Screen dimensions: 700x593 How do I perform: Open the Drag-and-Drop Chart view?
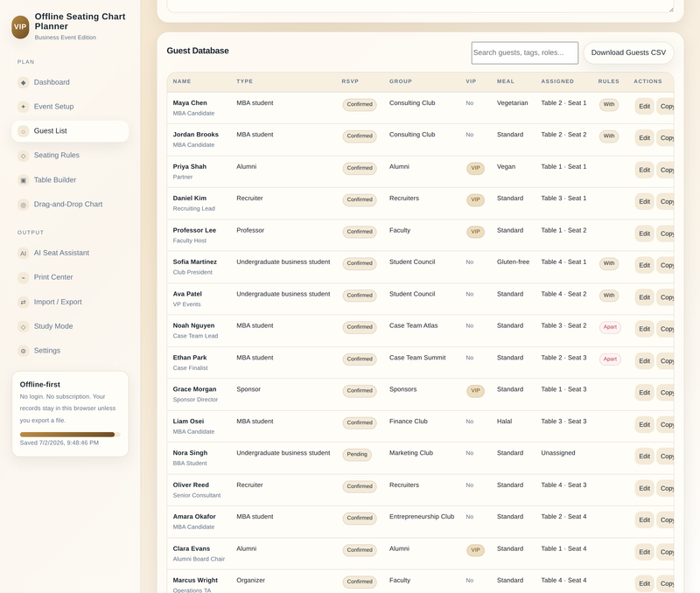pyautogui.click(x=70, y=205)
